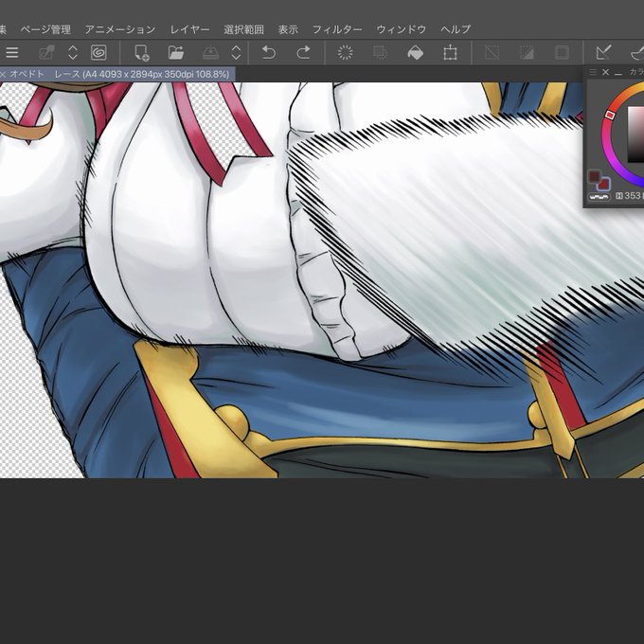Screen dimensions: 644x644
Task: Create a new canvas with New icon
Action: tap(142, 53)
